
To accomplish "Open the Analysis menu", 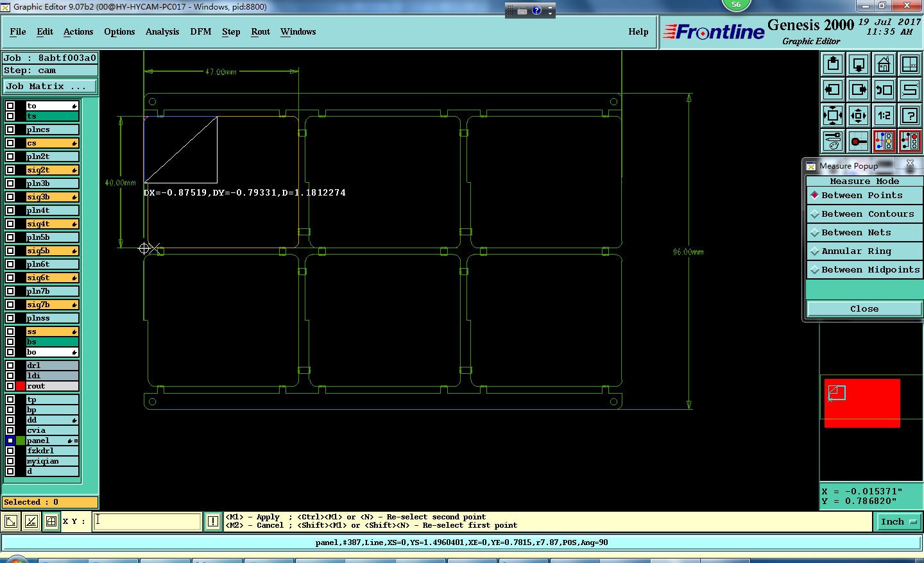I will point(162,31).
